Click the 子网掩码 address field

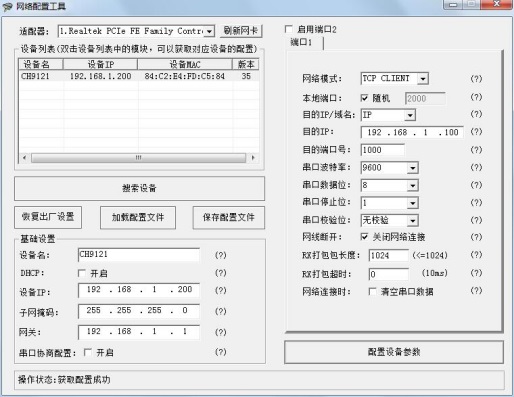coord(139,311)
